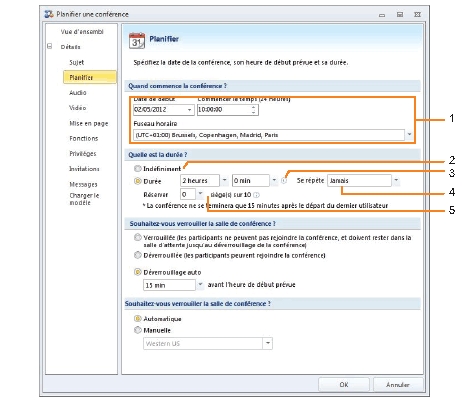Click the app icon in title bar
The image size is (468, 403).
click(x=49, y=14)
